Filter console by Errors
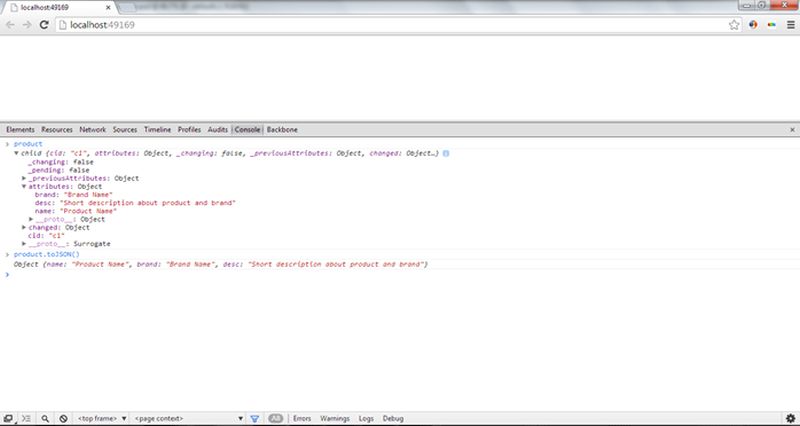Image resolution: width=800 pixels, height=426 pixels. pos(302,418)
